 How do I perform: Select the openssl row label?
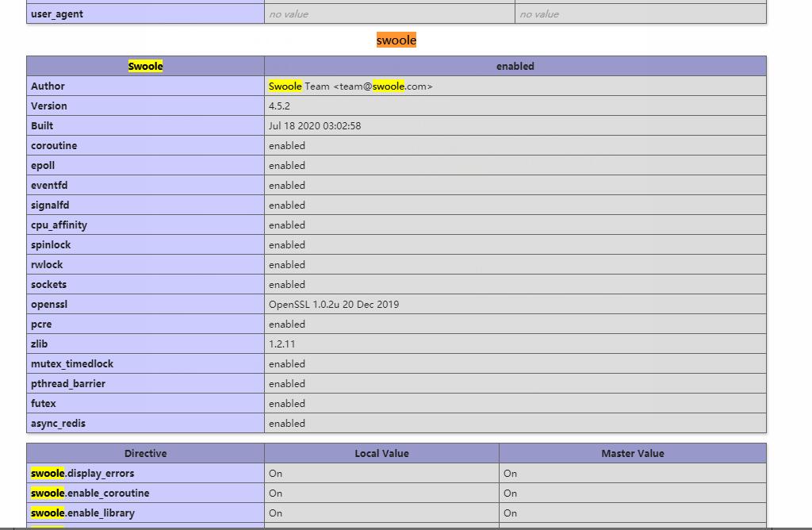point(49,304)
